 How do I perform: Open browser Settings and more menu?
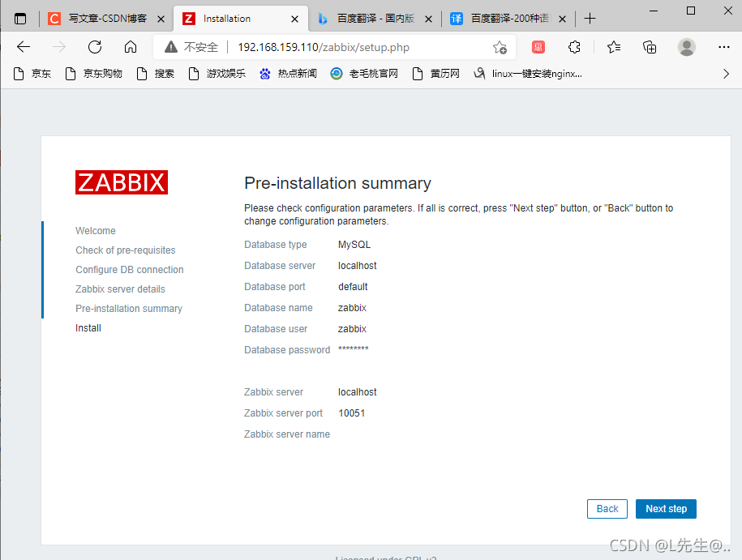[723, 47]
